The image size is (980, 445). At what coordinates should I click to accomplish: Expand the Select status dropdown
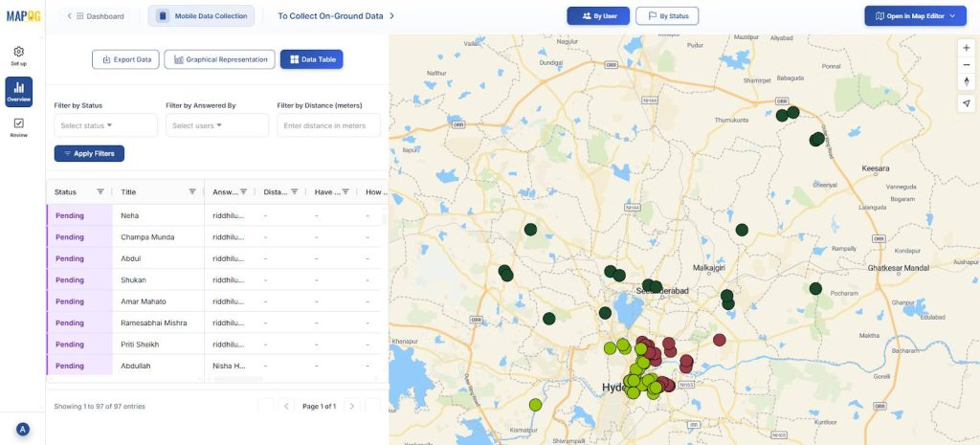click(x=105, y=125)
